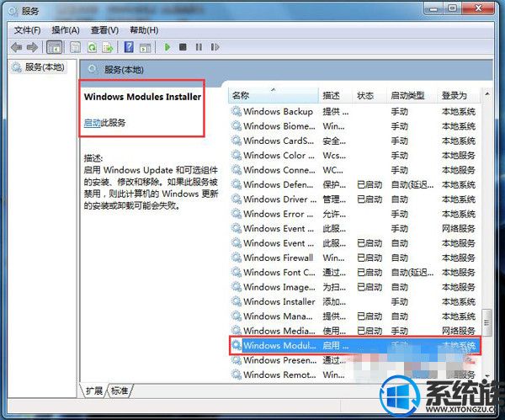Select the Windows Installer service row
This screenshot has width=505, height=420.
point(354,301)
